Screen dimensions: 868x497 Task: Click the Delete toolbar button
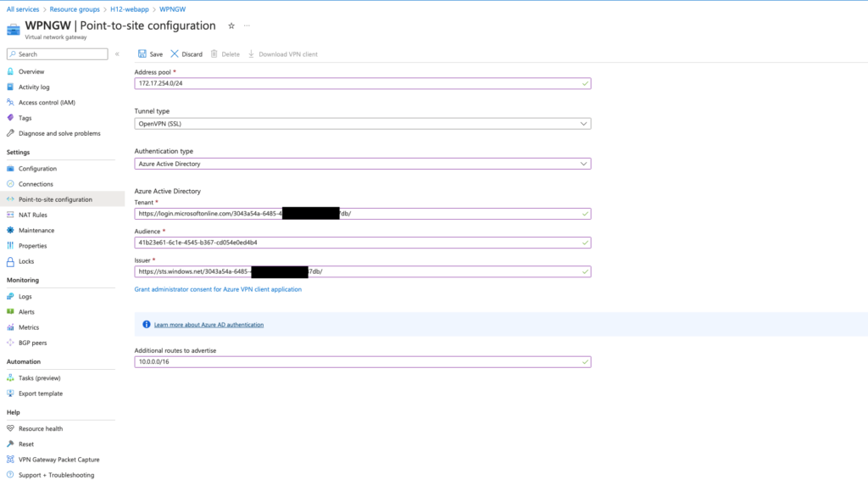225,54
